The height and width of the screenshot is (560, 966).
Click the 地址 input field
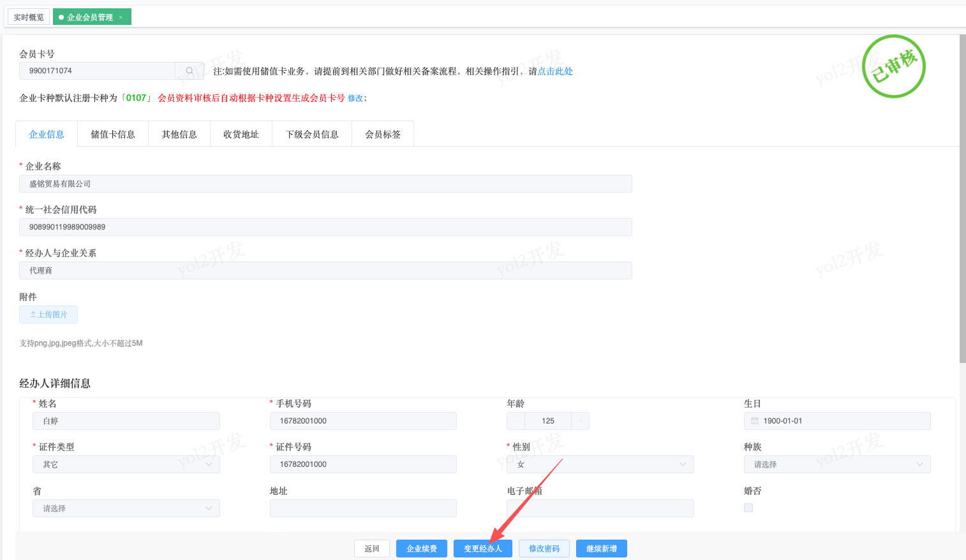point(363,508)
